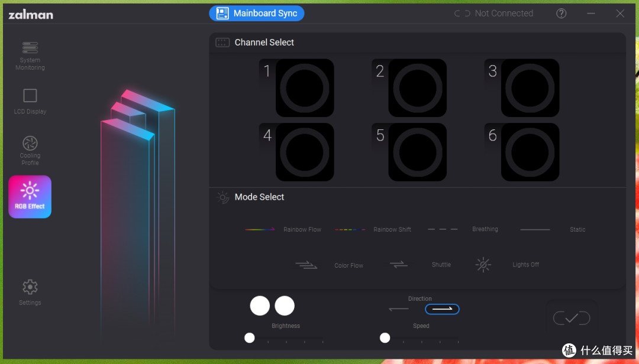639x364 pixels.
Task: Pick the first white color swatch
Action: (260, 305)
